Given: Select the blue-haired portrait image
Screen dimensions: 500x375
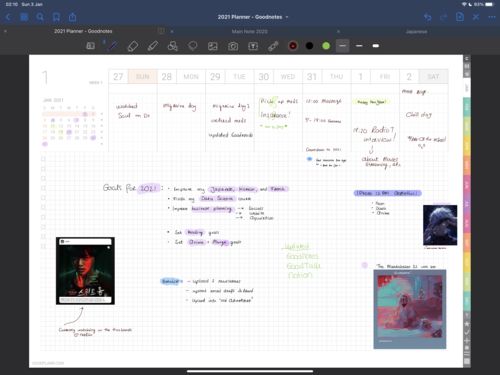Looking at the screenshot, I should click(440, 225).
